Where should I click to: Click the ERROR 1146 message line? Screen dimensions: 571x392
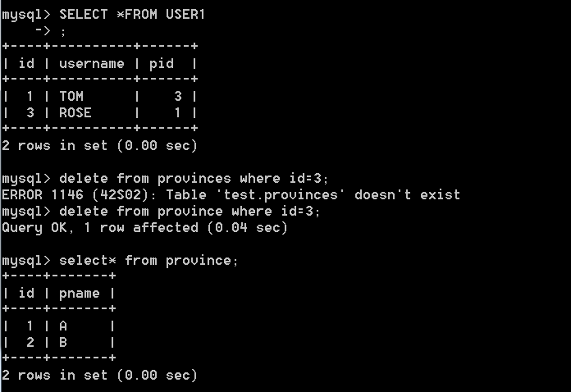[x=231, y=194]
